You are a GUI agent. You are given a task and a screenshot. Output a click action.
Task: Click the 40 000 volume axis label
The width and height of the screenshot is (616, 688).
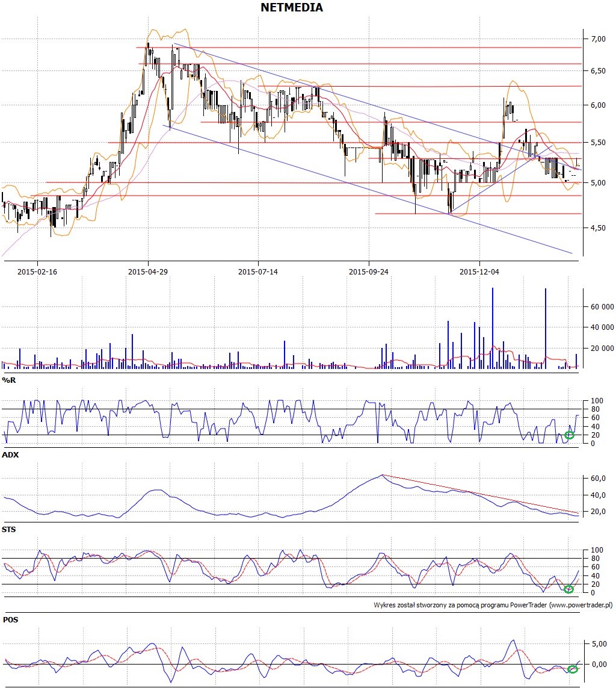pos(602,327)
